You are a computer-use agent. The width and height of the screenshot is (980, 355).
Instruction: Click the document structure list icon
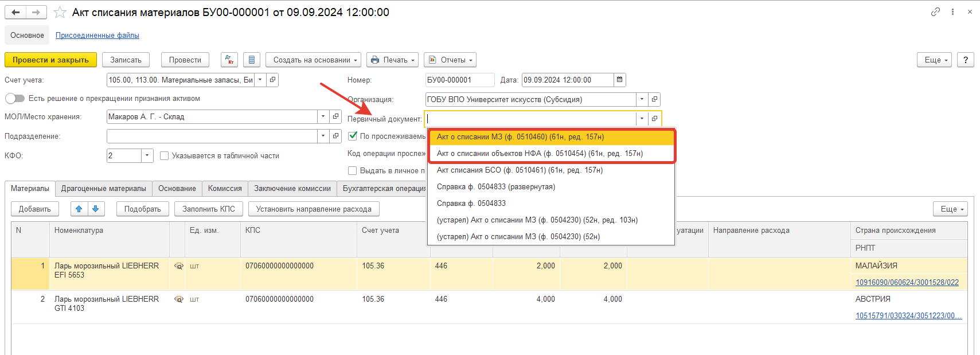pos(252,60)
